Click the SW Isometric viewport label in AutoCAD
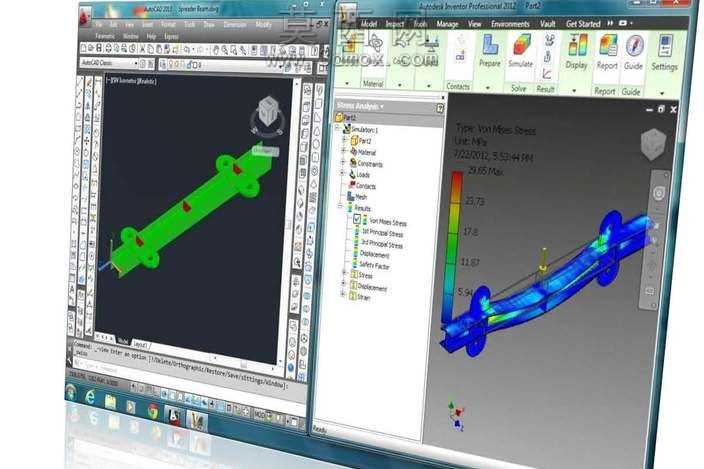704x469 pixels. [x=131, y=81]
